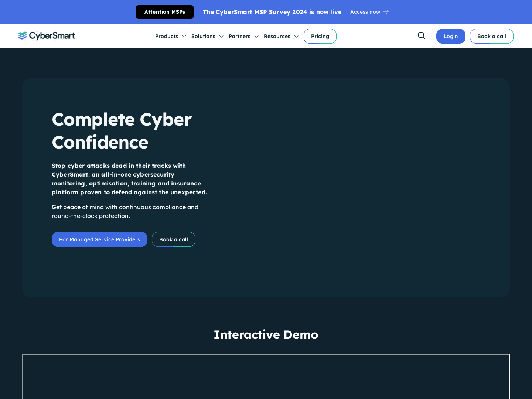Click the Attention MSPs badge
532x399 pixels.
(x=165, y=12)
